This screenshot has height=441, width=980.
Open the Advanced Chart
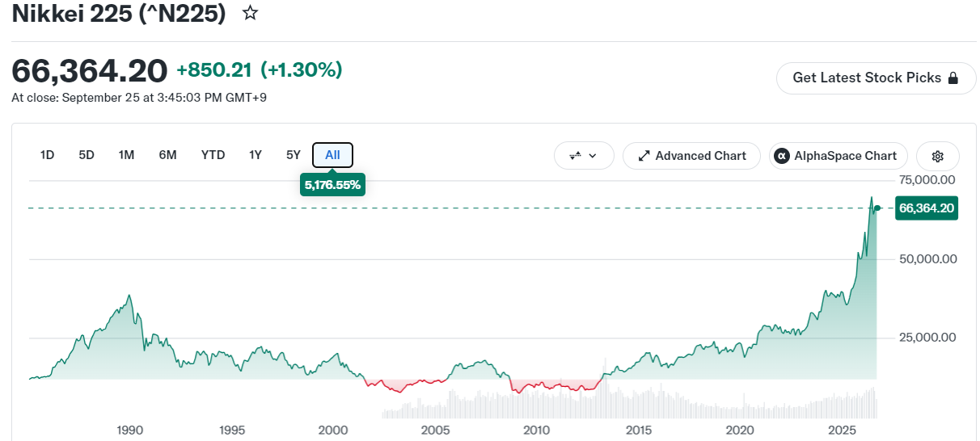click(691, 156)
